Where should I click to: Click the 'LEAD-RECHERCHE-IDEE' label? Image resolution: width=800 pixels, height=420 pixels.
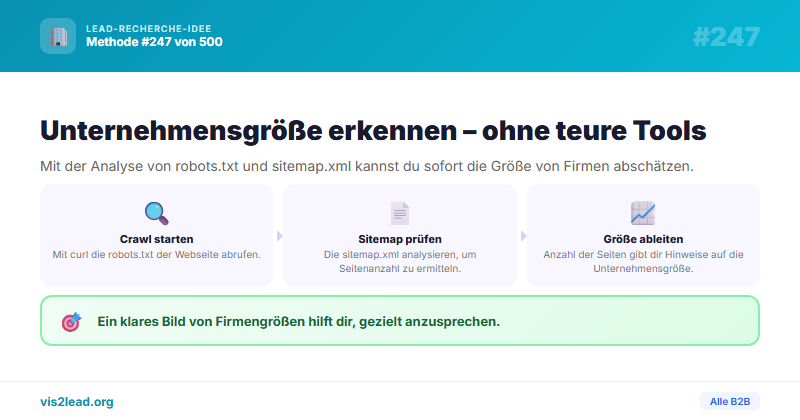[x=148, y=29]
